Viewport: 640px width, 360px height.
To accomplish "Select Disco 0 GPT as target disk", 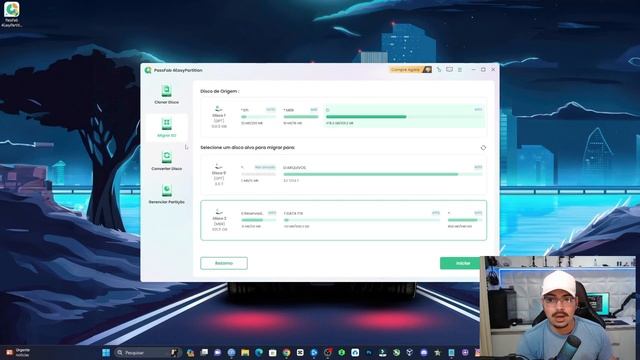I will click(344, 174).
